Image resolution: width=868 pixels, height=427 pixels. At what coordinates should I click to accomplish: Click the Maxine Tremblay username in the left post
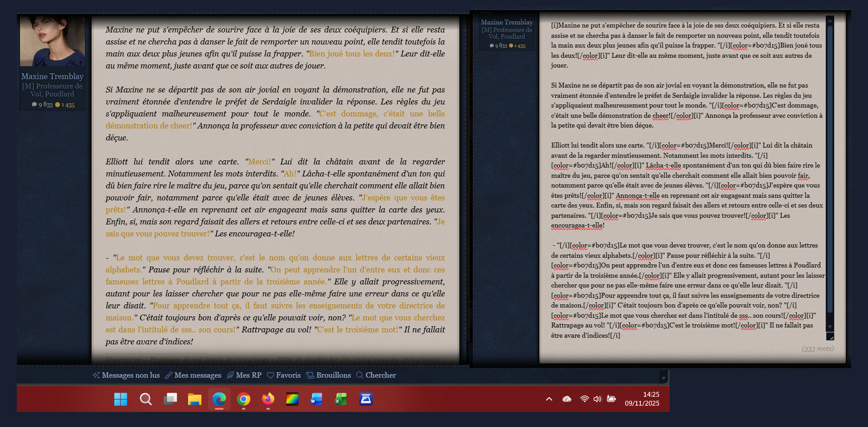(x=52, y=76)
